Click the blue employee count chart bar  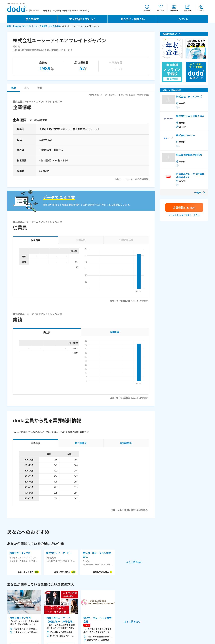click(138, 272)
